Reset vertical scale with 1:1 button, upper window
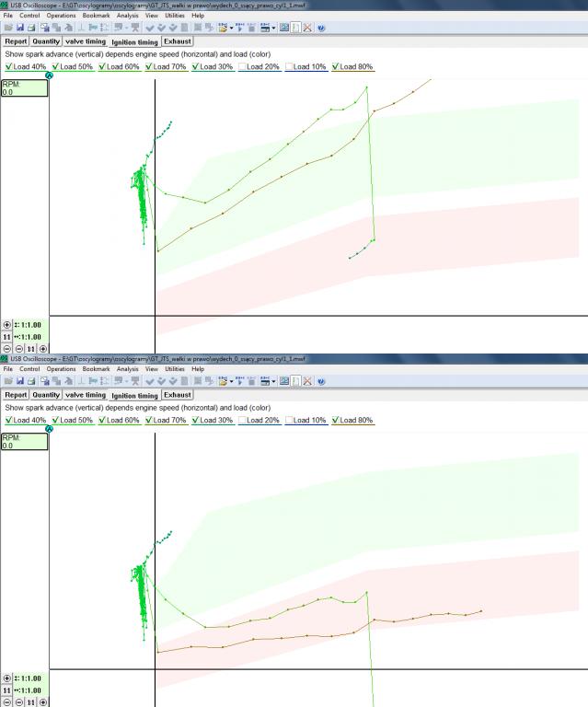 point(6,337)
